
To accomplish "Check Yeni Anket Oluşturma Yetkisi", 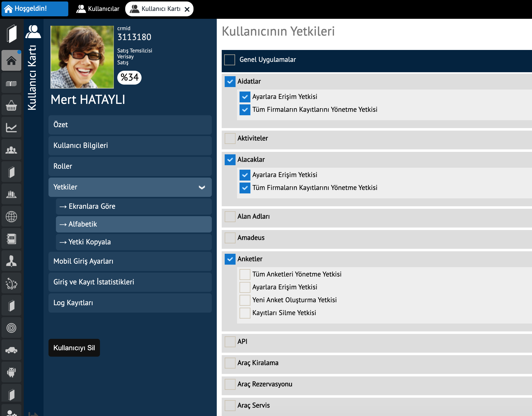I will [x=245, y=300].
